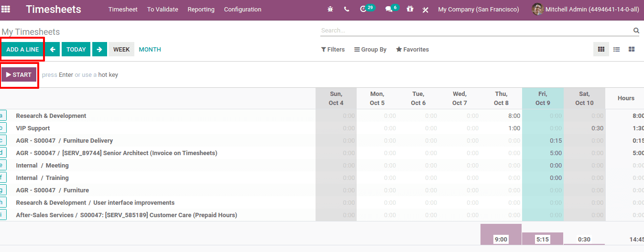
Task: Click the START timer button
Action: click(19, 74)
